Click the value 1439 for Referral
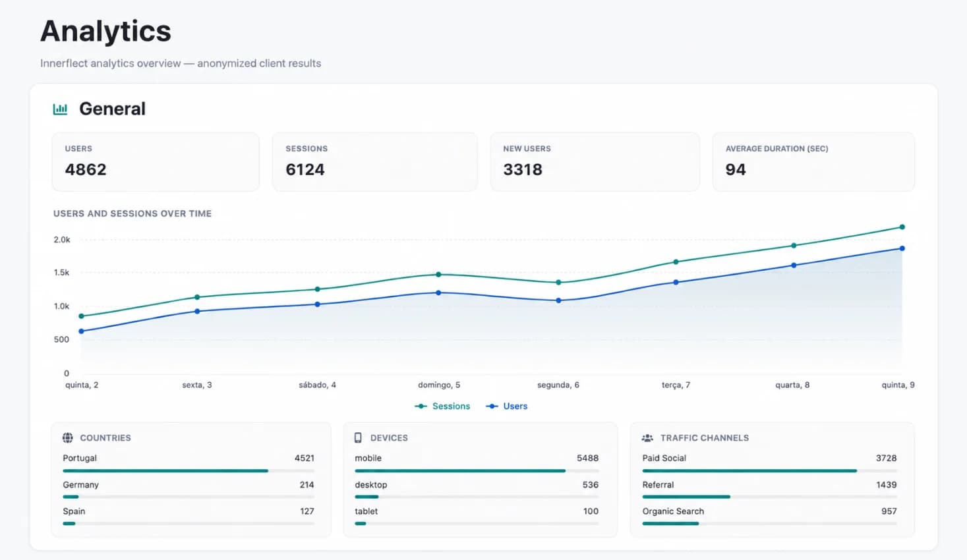This screenshot has width=967, height=560. click(x=887, y=484)
